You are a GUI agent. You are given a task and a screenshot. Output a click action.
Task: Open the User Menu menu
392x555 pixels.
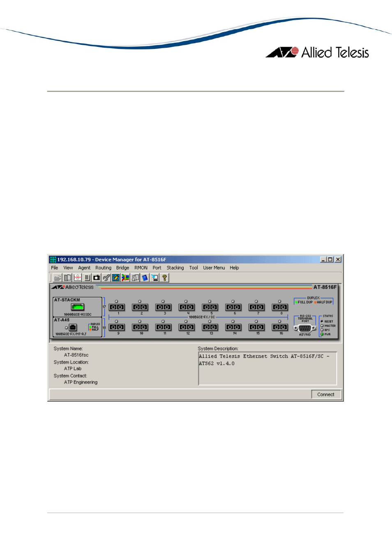pos(214,268)
